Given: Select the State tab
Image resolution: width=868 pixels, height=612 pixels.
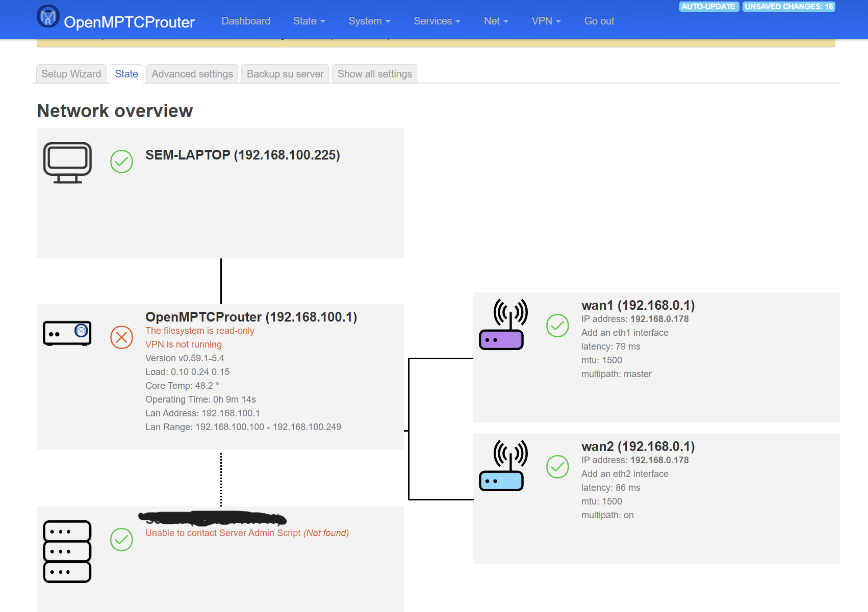Looking at the screenshot, I should [126, 74].
